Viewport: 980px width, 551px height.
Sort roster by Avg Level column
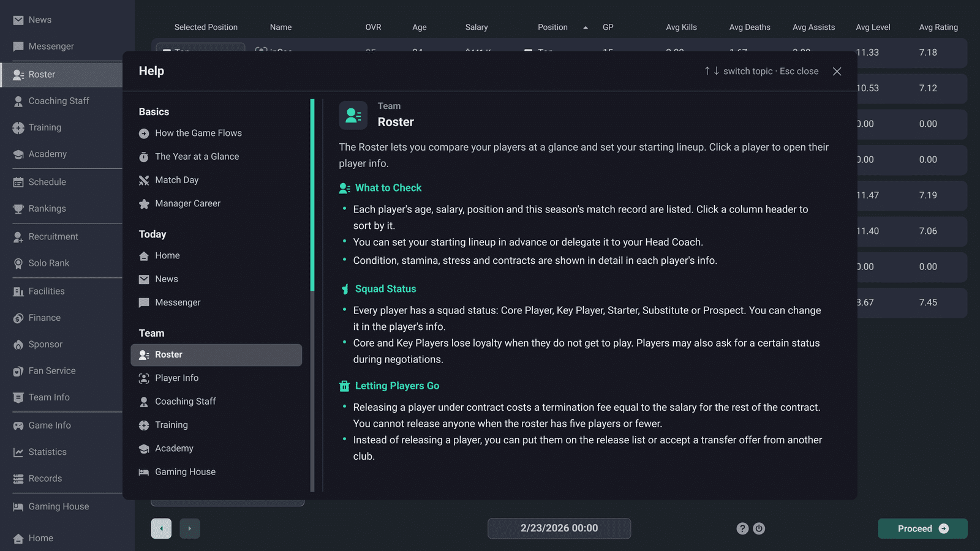[x=873, y=28]
